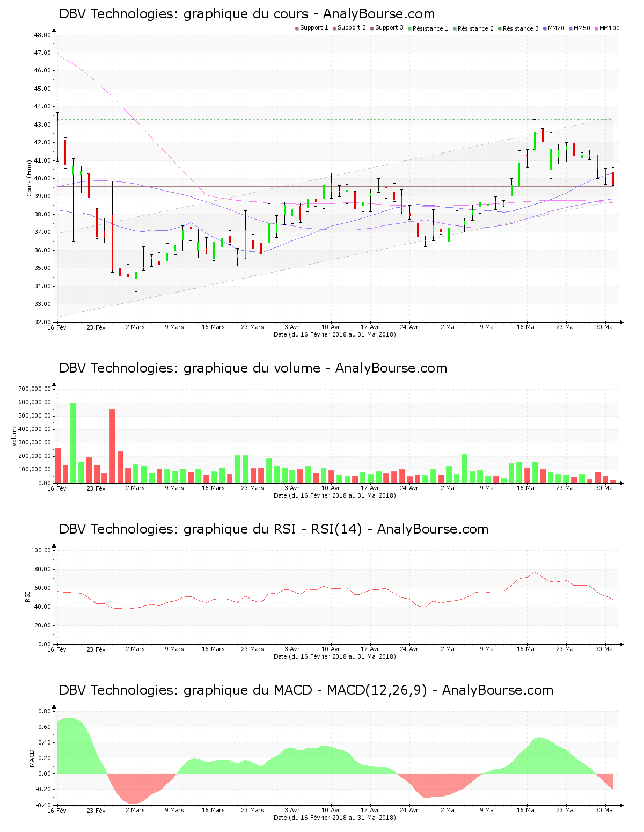Click the 100,000.00 volume axis tick

click(x=35, y=470)
